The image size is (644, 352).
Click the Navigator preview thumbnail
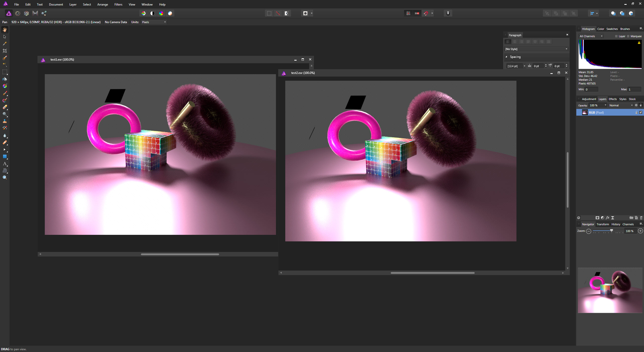[x=610, y=290]
